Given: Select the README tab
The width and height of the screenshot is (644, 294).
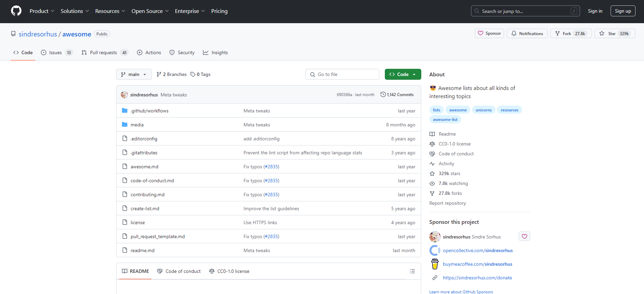Looking at the screenshot, I should 135,271.
